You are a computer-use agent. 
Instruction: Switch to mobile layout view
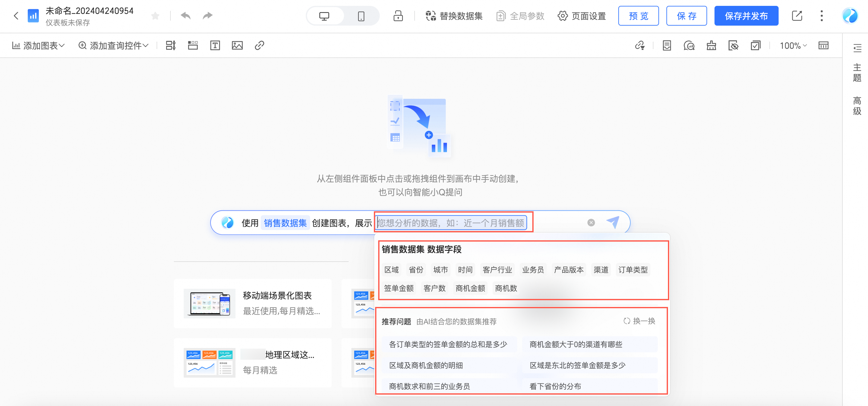click(x=361, y=16)
